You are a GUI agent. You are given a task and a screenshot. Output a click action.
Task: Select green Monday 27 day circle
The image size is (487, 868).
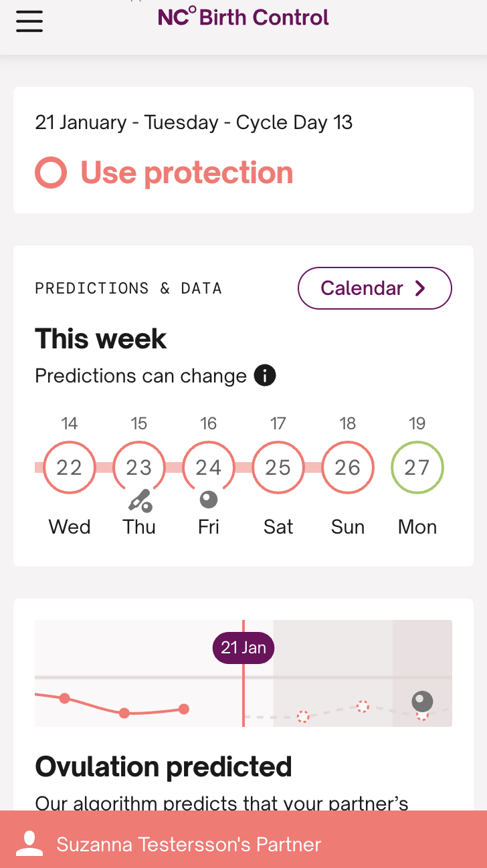417,467
